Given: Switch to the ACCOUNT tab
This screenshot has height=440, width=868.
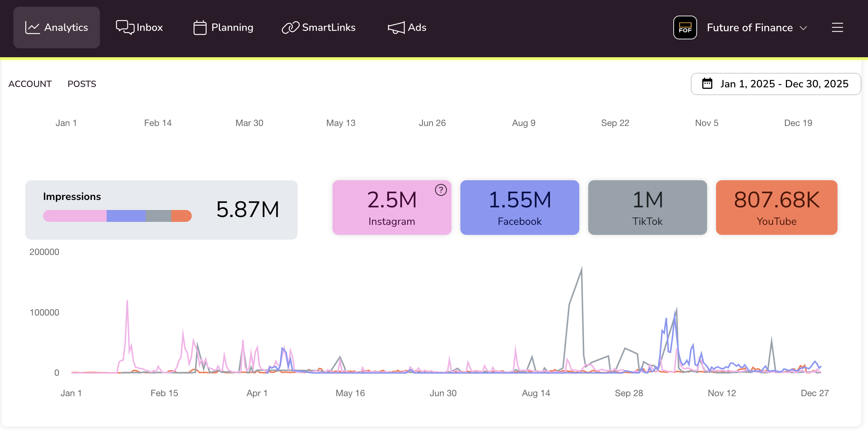Looking at the screenshot, I should [x=30, y=84].
